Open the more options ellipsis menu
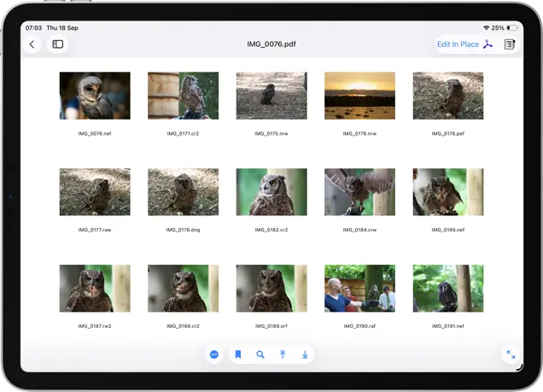The width and height of the screenshot is (543, 392). point(214,354)
